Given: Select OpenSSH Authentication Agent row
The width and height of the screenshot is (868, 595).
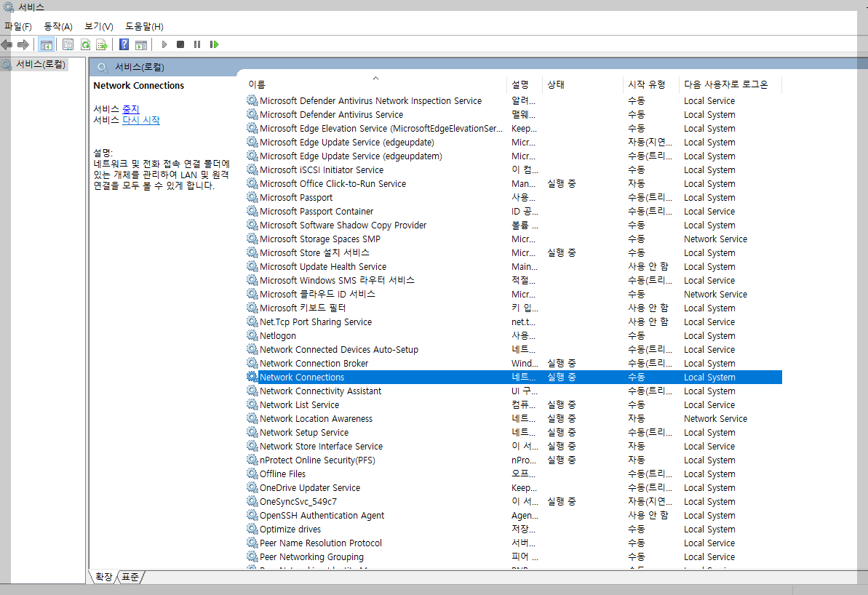Looking at the screenshot, I should (x=513, y=515).
